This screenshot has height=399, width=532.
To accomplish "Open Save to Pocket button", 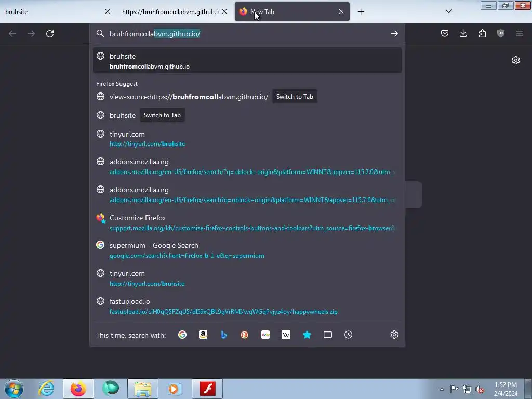I will click(x=445, y=33).
